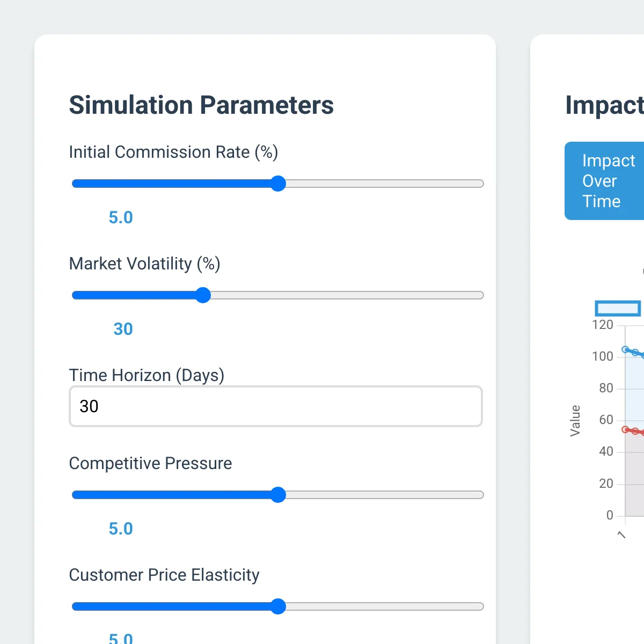The width and height of the screenshot is (644, 644).
Task: Click the Initial Commission Rate (%) label
Action: pyautogui.click(x=173, y=152)
